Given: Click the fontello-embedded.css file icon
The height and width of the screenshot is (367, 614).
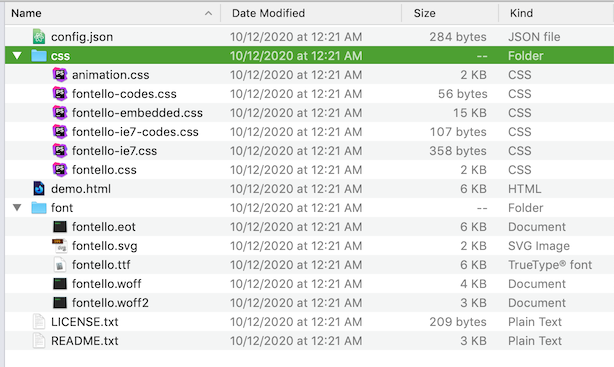Looking at the screenshot, I should (60, 112).
